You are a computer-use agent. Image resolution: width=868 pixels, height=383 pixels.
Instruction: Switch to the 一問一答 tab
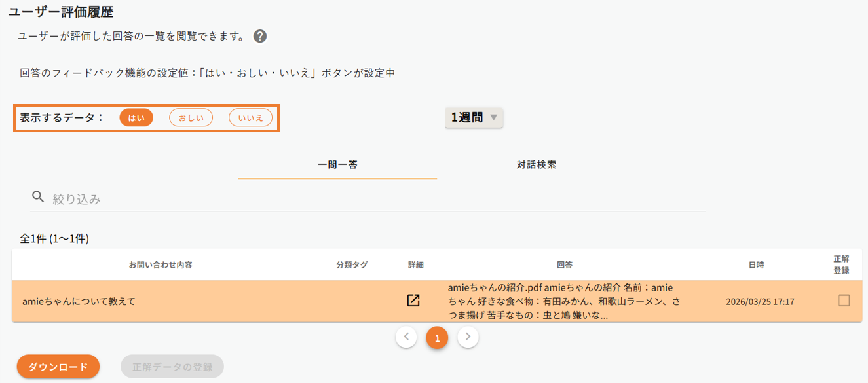click(337, 165)
